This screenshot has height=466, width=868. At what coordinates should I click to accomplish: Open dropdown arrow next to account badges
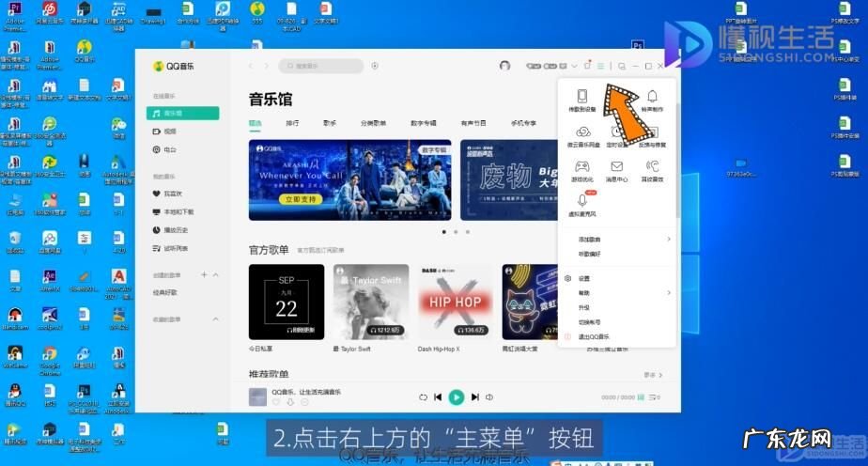pyautogui.click(x=574, y=66)
